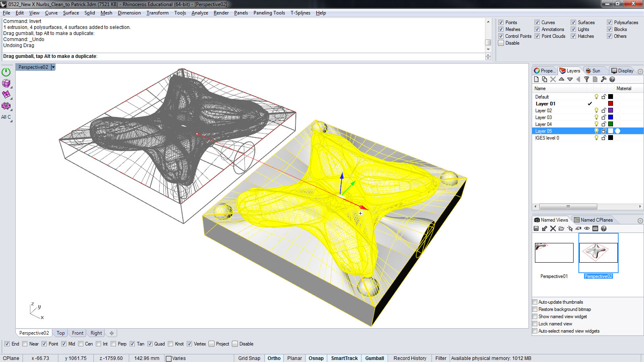This screenshot has width=644, height=362.
Task: Select the pink unrolled panels tool
Action: [6, 95]
